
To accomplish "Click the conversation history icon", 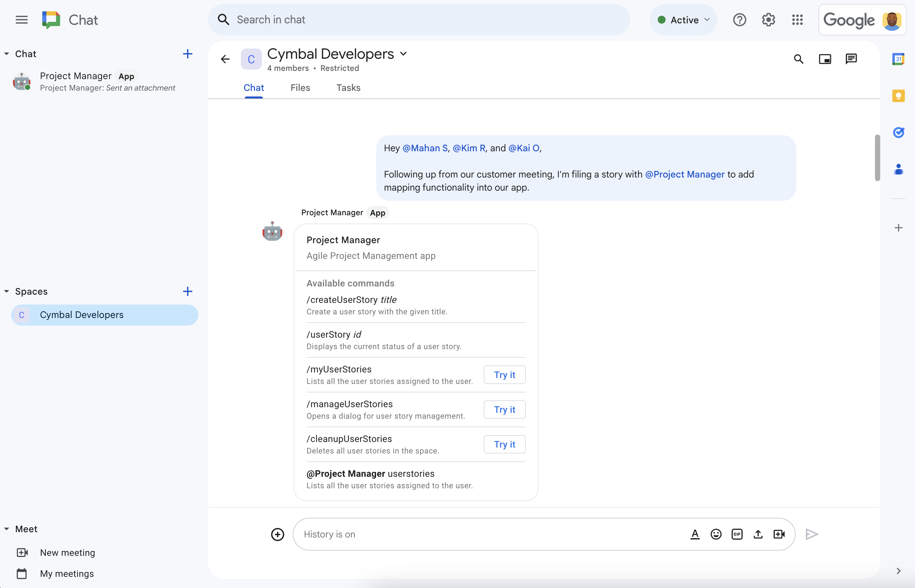I will (851, 59).
